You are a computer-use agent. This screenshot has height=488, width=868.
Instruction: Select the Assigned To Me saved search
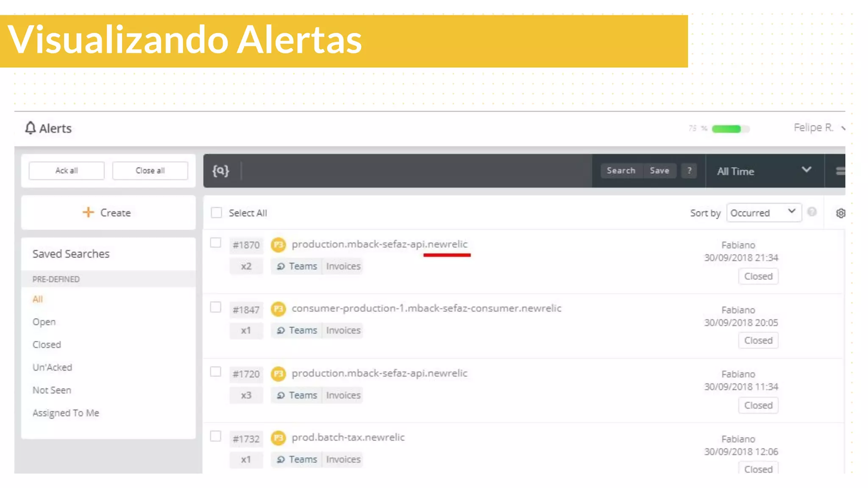[x=66, y=413]
